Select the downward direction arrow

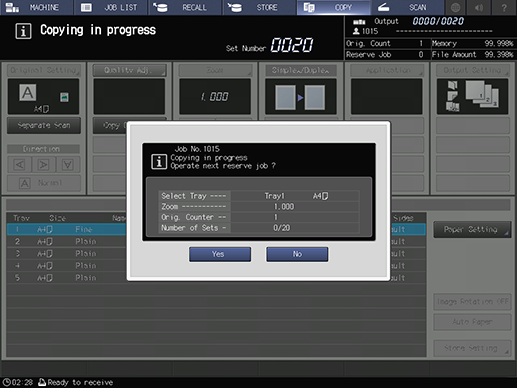(x=68, y=164)
